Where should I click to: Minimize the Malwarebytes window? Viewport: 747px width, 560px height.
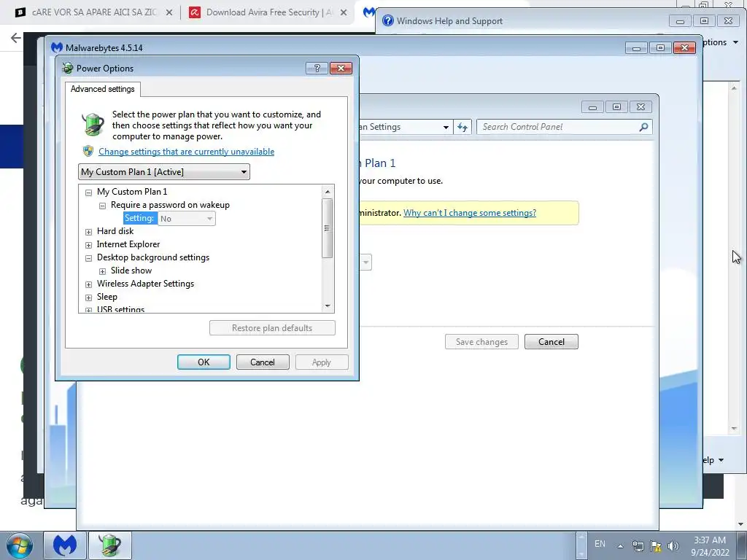click(x=636, y=48)
